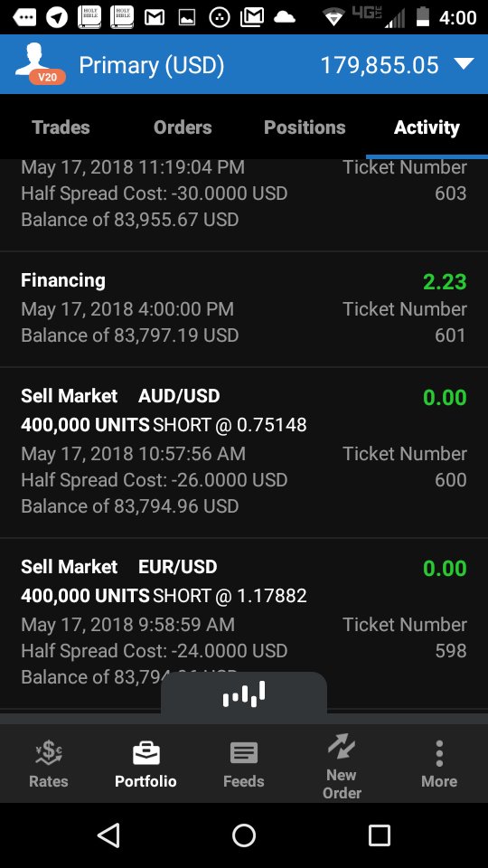Viewport: 488px width, 868px height.
Task: Expand the candlestick chart pull-up handle
Action: pyautogui.click(x=244, y=693)
